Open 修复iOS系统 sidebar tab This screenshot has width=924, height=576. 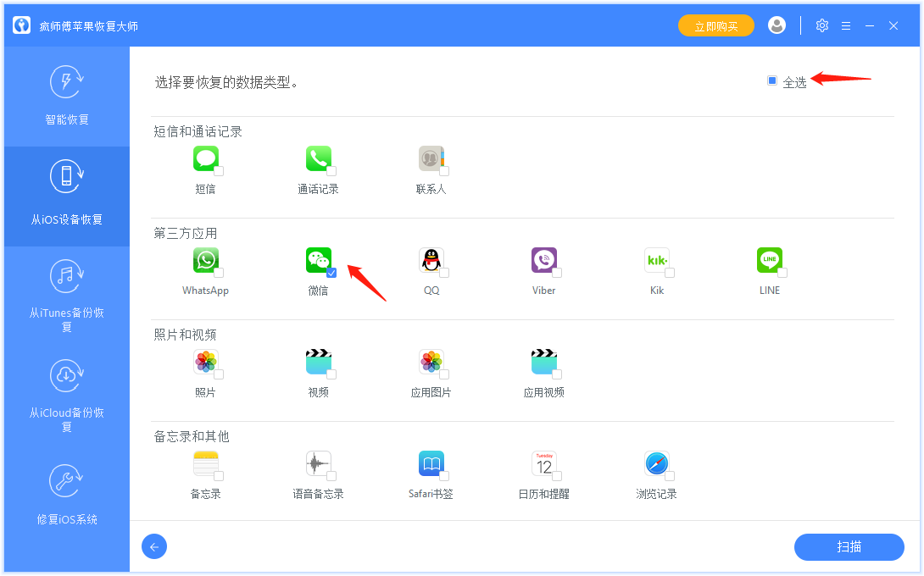(x=67, y=495)
